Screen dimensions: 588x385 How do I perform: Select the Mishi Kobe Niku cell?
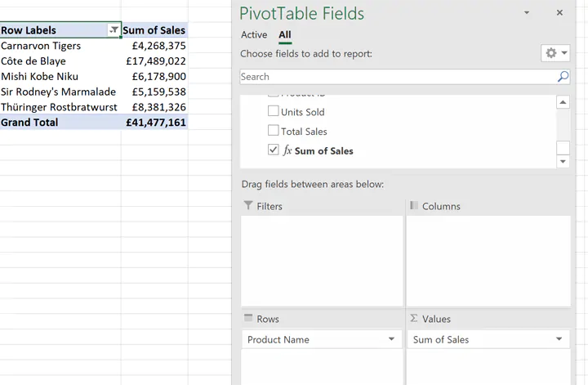pyautogui.click(x=60, y=77)
